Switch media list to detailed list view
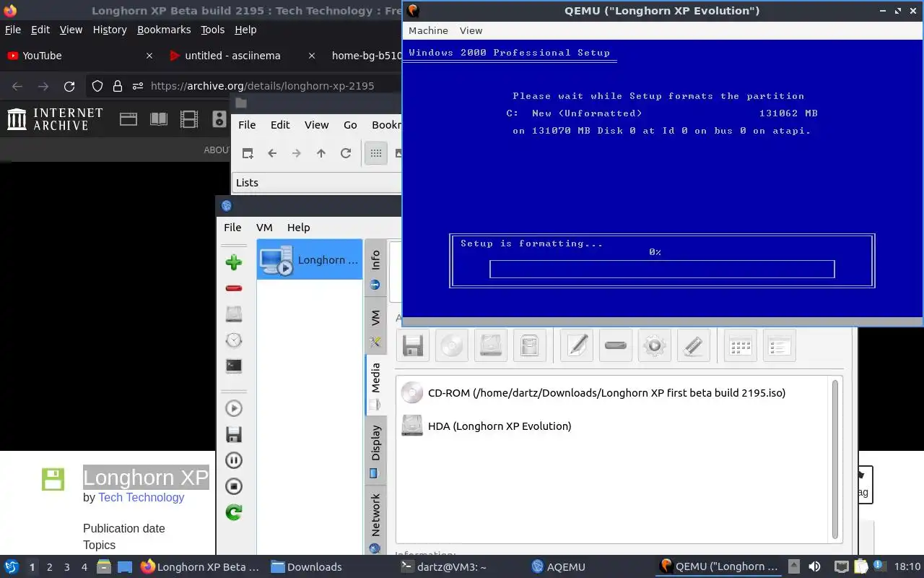 780,345
